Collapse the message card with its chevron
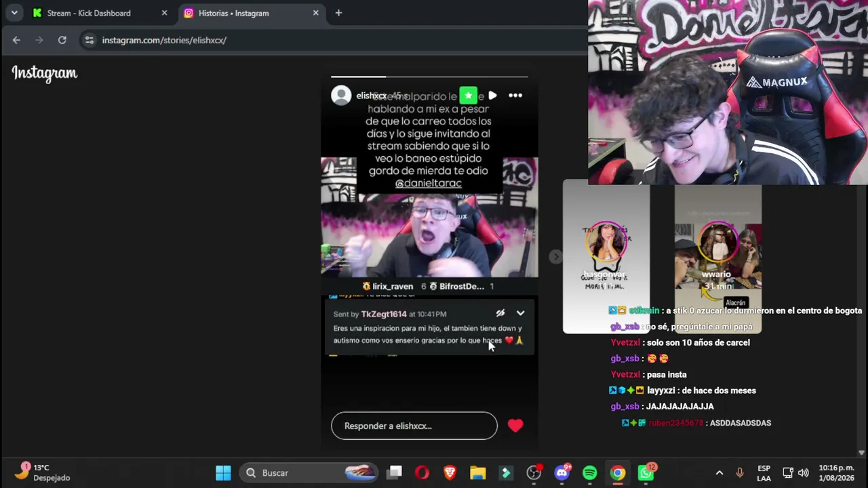 [520, 313]
